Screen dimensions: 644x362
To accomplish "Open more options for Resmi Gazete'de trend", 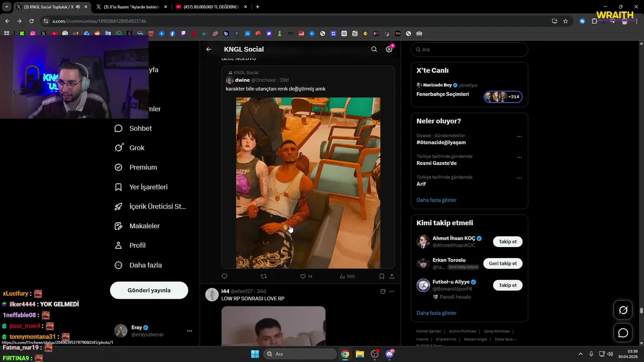I will [x=519, y=157].
